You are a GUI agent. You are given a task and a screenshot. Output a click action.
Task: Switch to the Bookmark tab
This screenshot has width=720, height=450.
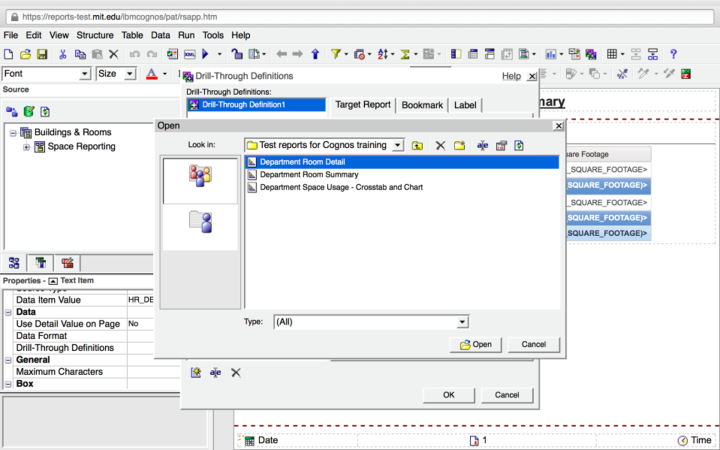click(x=422, y=104)
